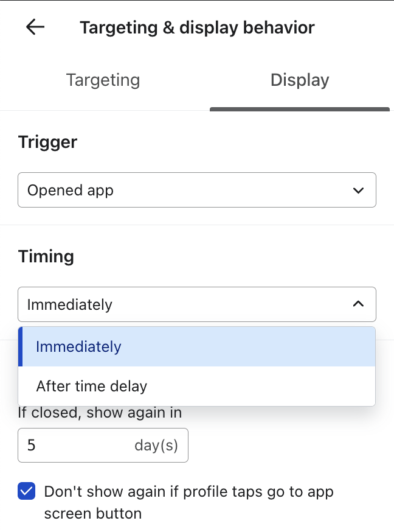Select the Display tab
The width and height of the screenshot is (394, 532).
tap(299, 80)
